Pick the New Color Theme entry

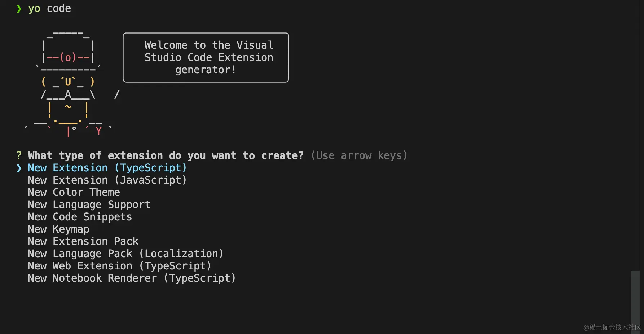pyautogui.click(x=74, y=193)
